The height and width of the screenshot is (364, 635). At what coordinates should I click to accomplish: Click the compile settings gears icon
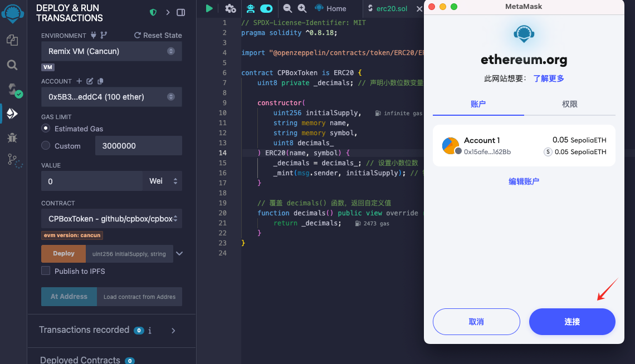coord(231,8)
